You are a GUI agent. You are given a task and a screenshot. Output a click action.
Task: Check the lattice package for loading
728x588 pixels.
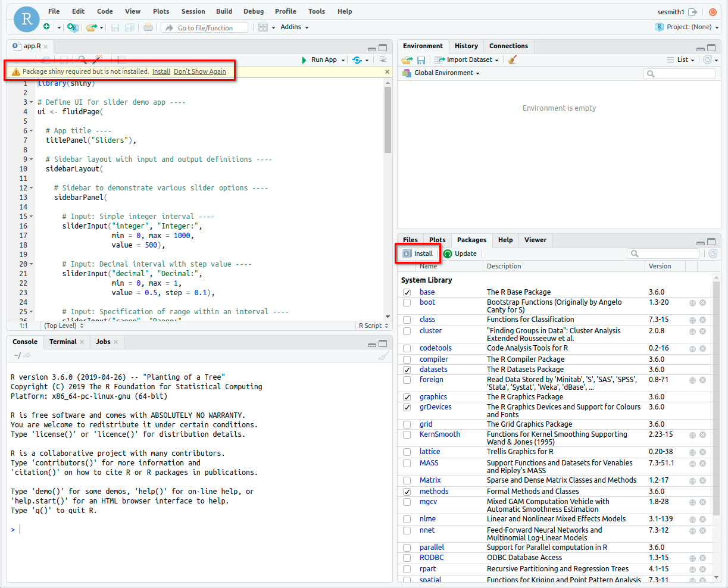click(407, 451)
